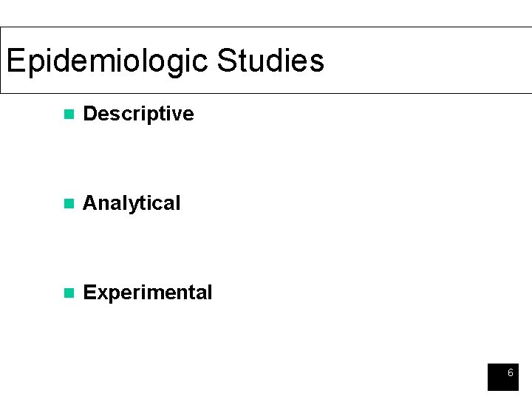Click the Experimental bullet text
The width and height of the screenshot is (532, 399).
pos(148,293)
